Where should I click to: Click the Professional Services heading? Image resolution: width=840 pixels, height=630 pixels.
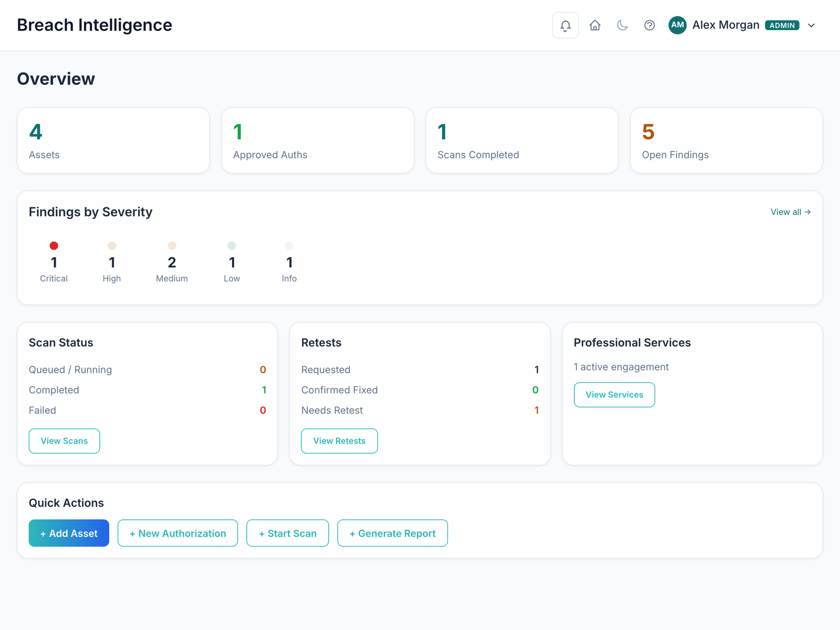click(x=632, y=343)
